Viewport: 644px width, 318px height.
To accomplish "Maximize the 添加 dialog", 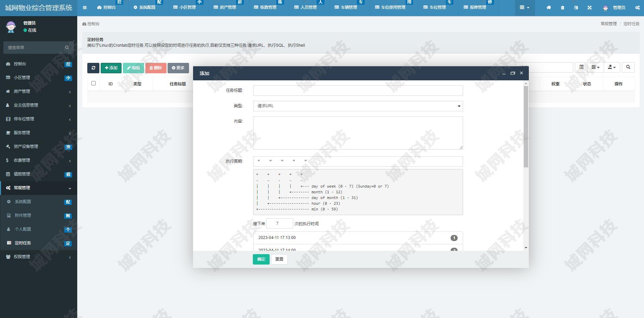I will pyautogui.click(x=512, y=73).
